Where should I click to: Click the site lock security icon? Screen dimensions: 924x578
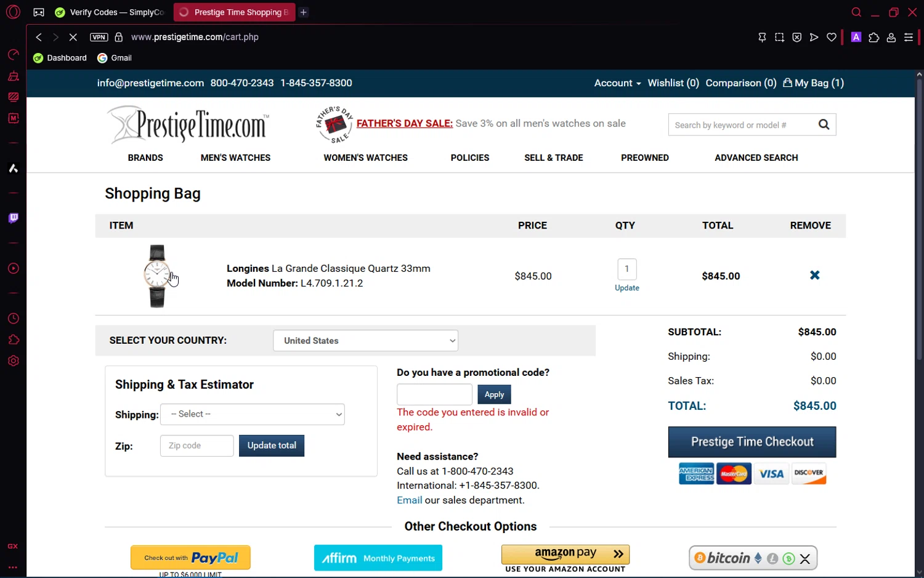pyautogui.click(x=119, y=37)
